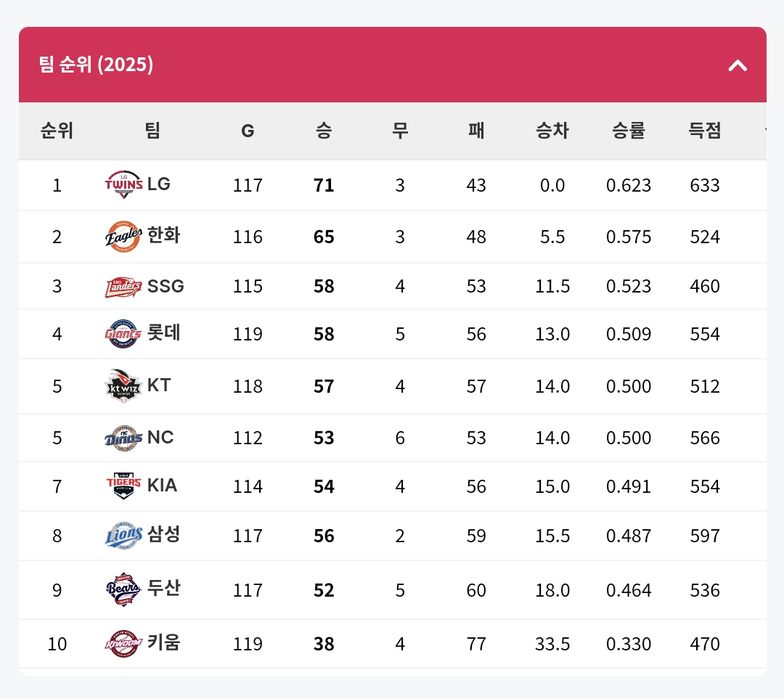Click the NC Dinos team logo

(x=123, y=438)
